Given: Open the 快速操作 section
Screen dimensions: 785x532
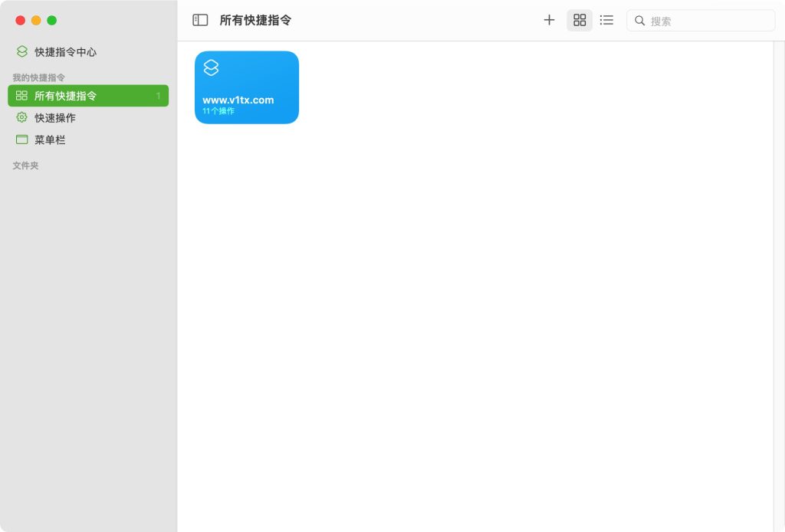Looking at the screenshot, I should [x=55, y=118].
